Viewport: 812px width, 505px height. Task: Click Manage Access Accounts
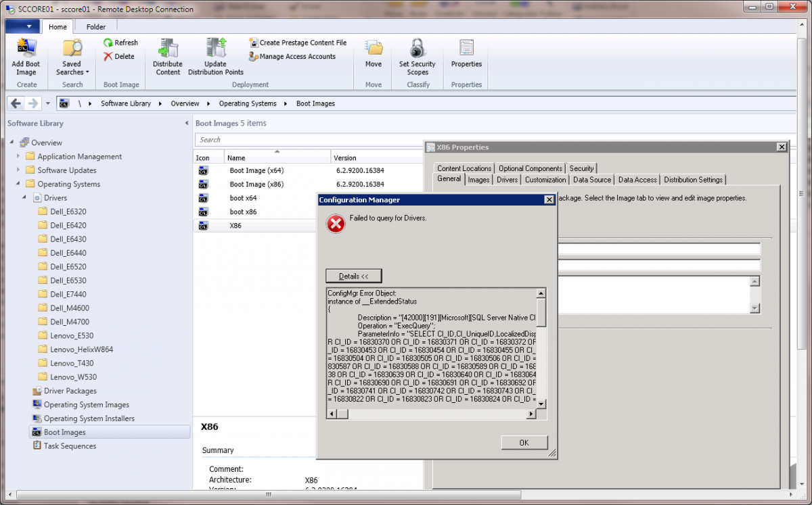point(292,57)
